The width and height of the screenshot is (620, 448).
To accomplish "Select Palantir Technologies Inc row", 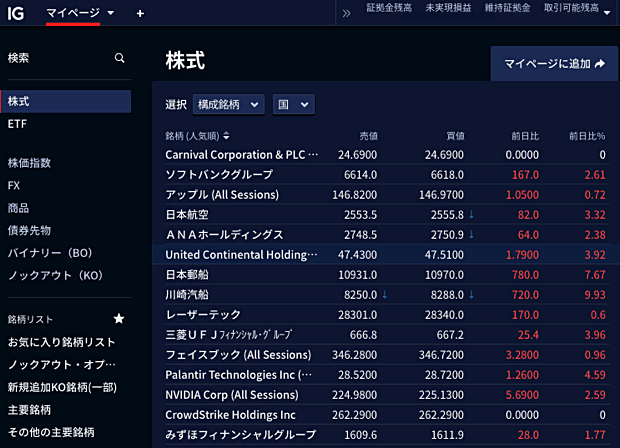I will (x=386, y=374).
